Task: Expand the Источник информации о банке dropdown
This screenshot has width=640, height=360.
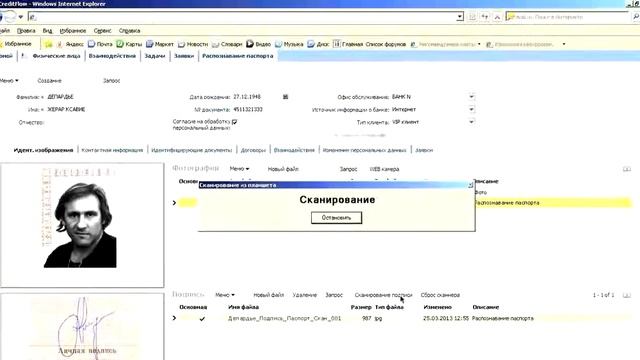Action: pyautogui.click(x=471, y=109)
